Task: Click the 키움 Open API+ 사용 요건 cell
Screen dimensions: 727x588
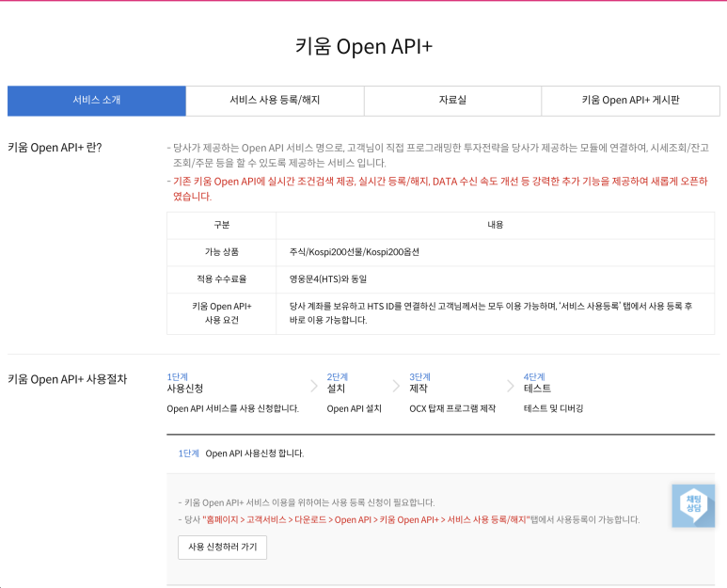Action: 222,313
